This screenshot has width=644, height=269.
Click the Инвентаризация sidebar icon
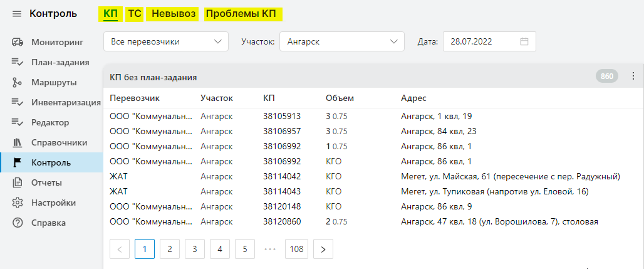18,102
